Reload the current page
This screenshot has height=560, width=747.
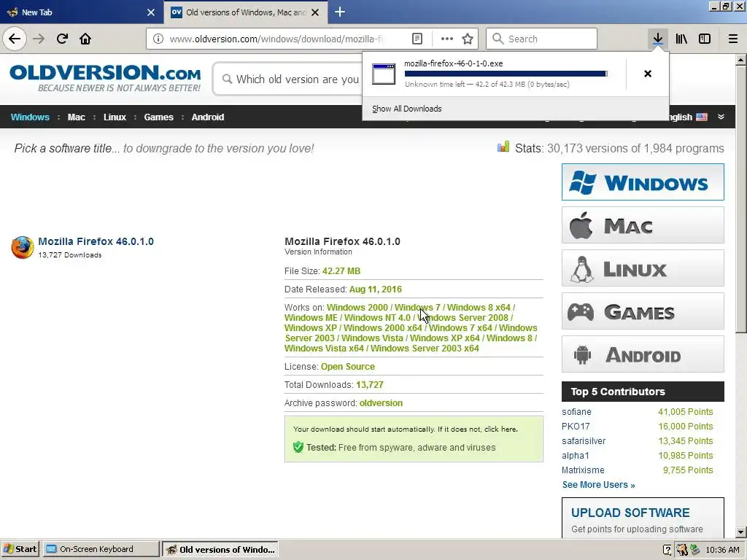coord(62,39)
